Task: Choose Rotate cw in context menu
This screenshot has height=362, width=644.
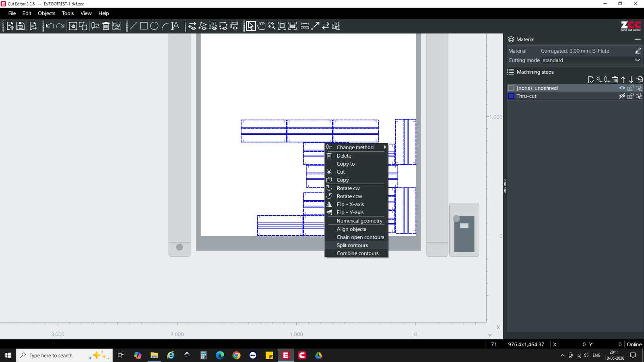Action: (356, 188)
